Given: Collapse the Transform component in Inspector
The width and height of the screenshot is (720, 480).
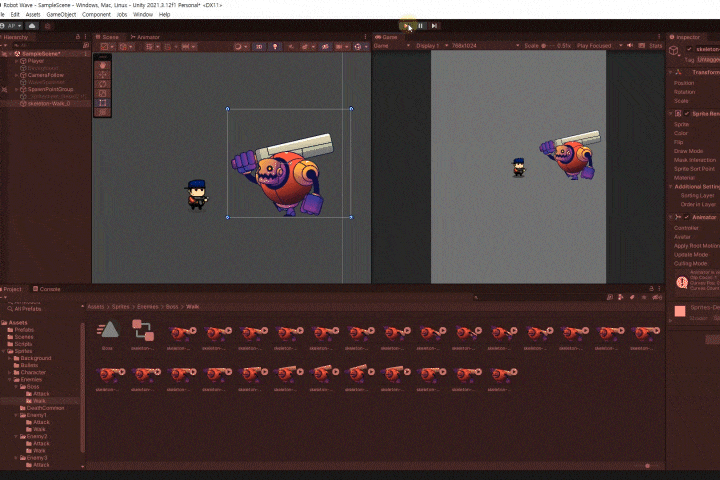Looking at the screenshot, I should [x=670, y=72].
